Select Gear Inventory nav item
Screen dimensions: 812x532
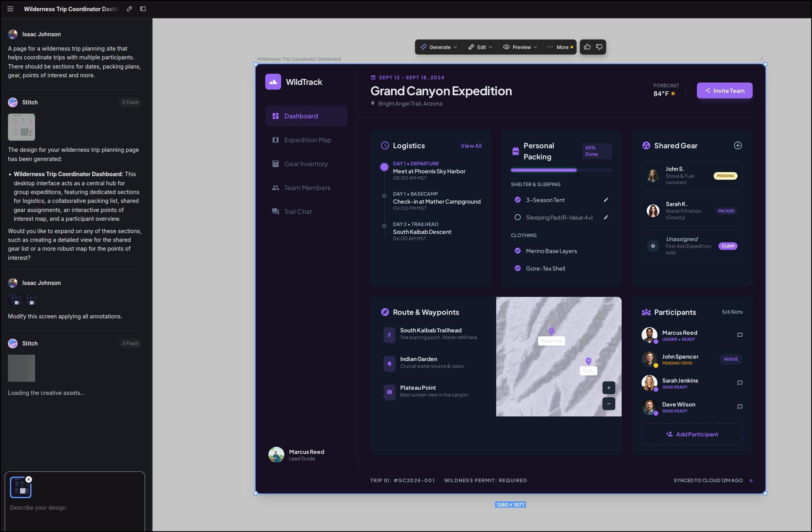click(305, 164)
